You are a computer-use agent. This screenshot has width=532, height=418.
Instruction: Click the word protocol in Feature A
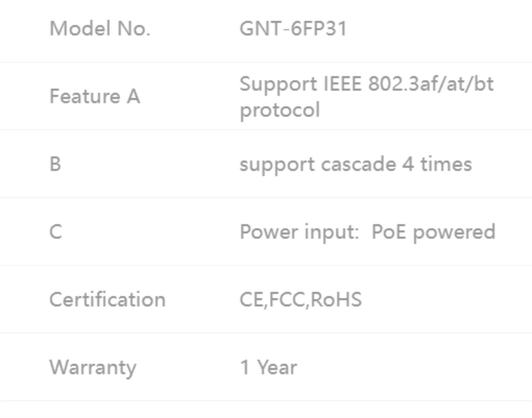(x=280, y=110)
